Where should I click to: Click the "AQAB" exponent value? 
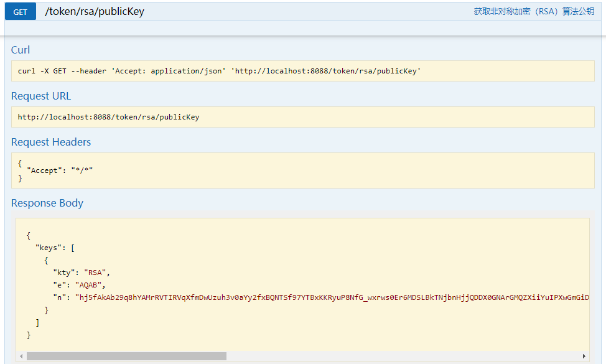[88, 285]
